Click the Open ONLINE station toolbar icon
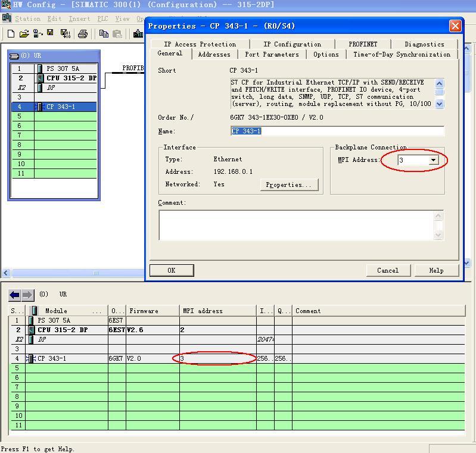This screenshot has height=453, width=476. pyautogui.click(x=38, y=33)
